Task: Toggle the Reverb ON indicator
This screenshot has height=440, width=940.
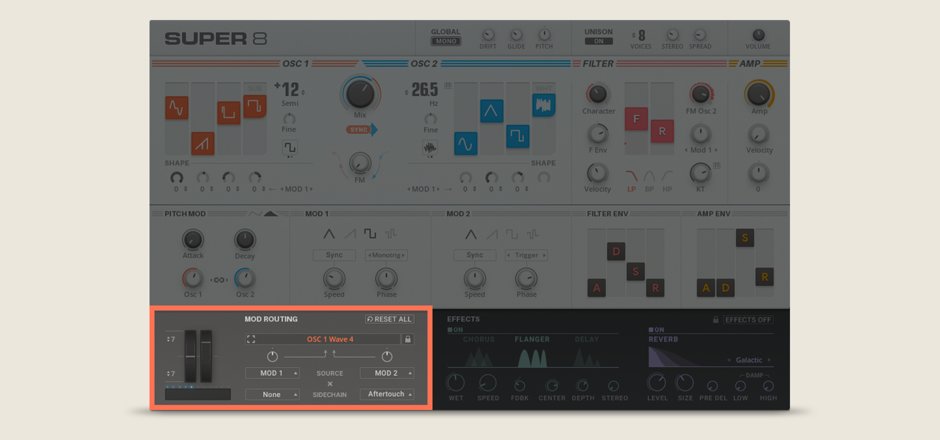Action: coord(656,329)
